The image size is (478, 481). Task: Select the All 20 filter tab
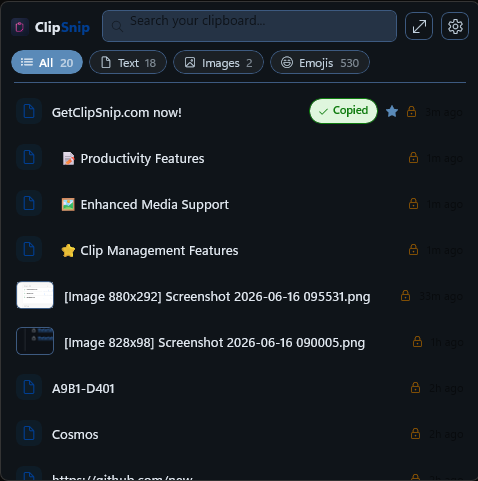pos(47,62)
